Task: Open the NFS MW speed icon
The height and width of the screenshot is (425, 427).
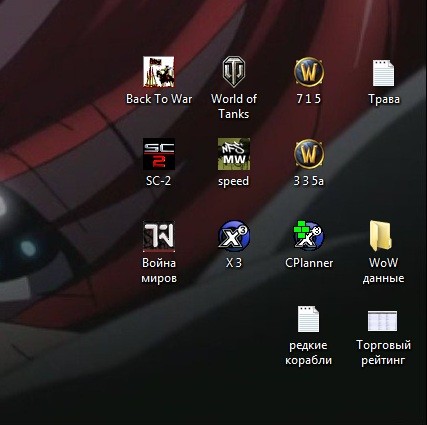Action: 234,154
